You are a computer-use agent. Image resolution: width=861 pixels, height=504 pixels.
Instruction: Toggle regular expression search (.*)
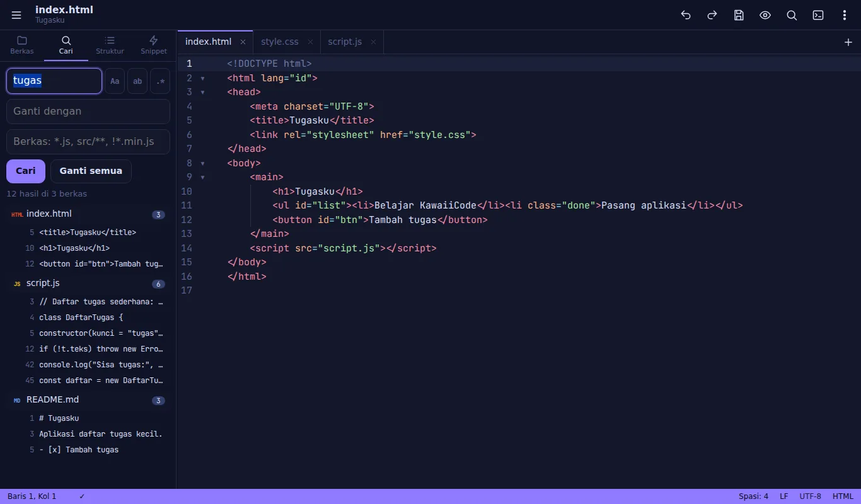pyautogui.click(x=160, y=81)
